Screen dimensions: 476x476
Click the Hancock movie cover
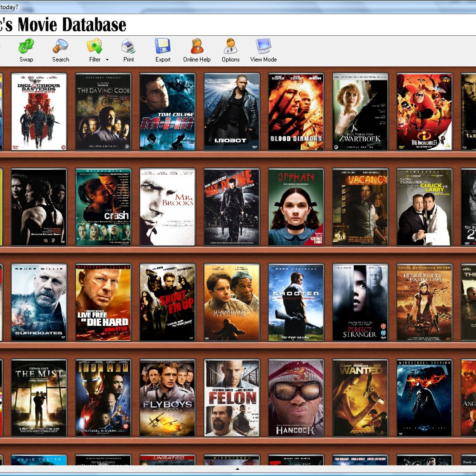[x=296, y=397]
